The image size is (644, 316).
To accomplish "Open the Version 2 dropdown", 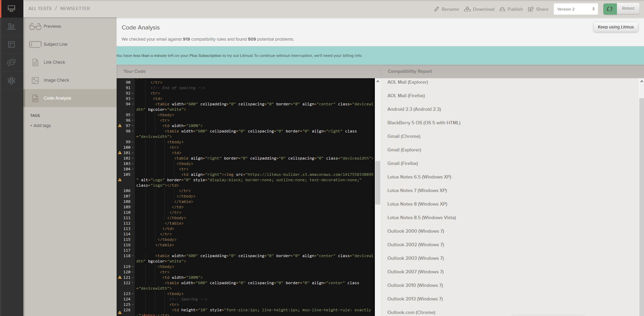I will [x=576, y=9].
